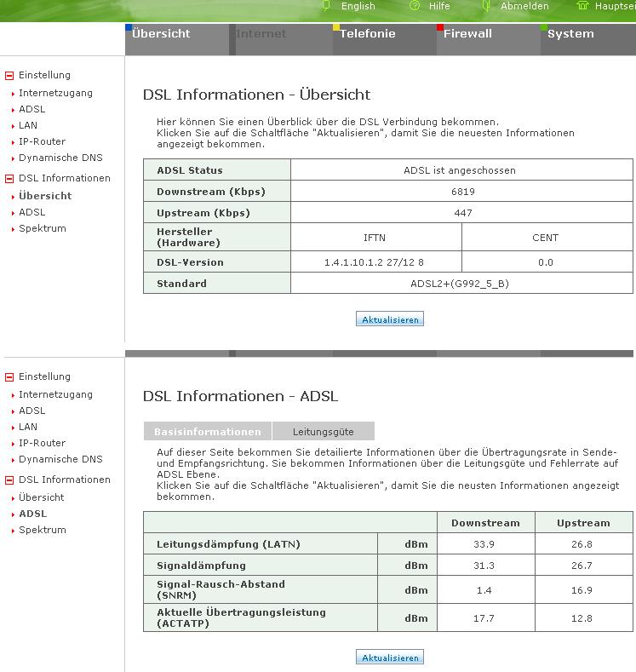Click the IFTN manufacturer cell
Viewport: 636px width, 672px height.
point(375,238)
